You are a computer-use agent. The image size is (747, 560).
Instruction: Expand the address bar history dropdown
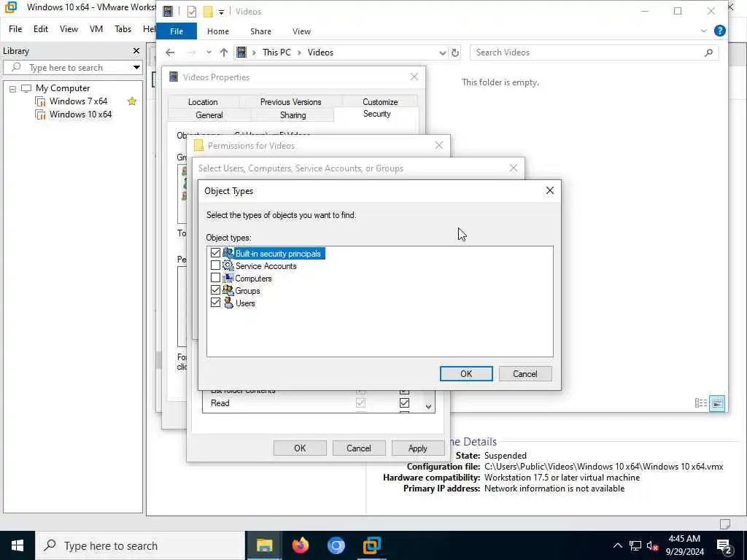pyautogui.click(x=442, y=52)
